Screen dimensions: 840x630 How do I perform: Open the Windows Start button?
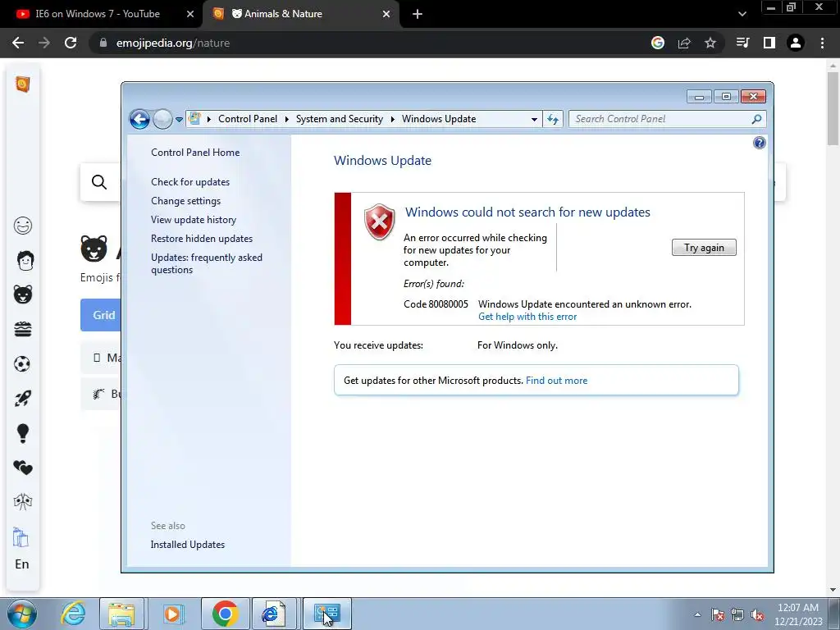[21, 614]
